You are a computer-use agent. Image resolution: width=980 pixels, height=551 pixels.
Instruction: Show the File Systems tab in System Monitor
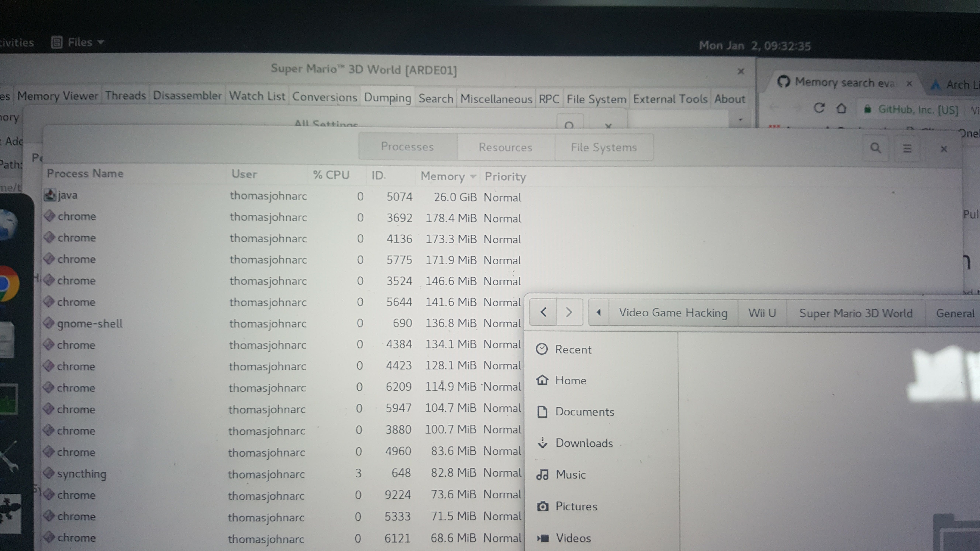tap(604, 148)
